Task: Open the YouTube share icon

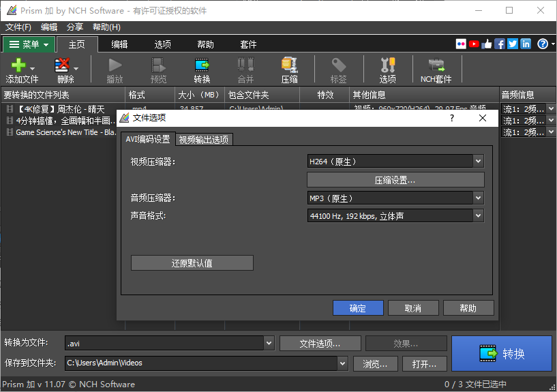Action: (474, 44)
